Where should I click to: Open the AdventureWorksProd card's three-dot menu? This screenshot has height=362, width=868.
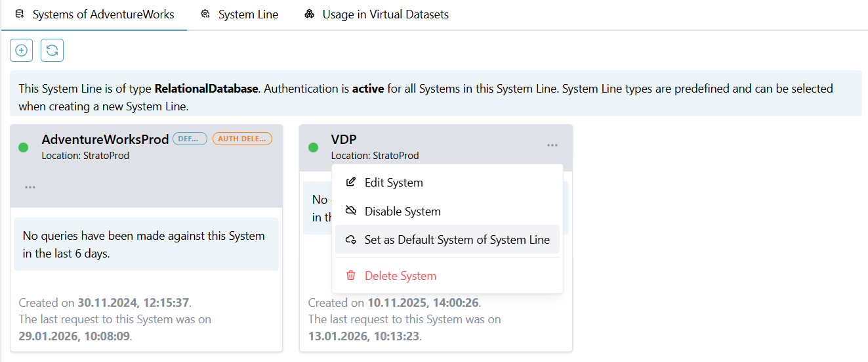point(30,187)
